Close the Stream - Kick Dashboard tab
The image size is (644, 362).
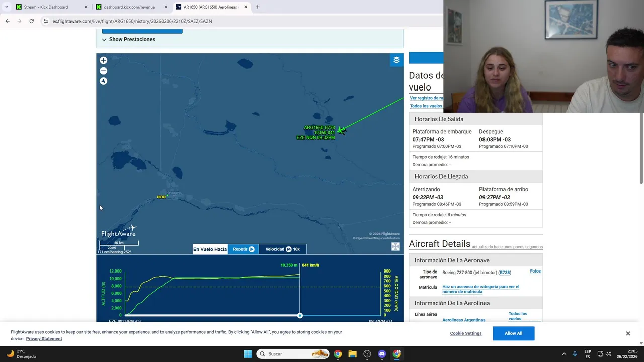click(x=86, y=7)
